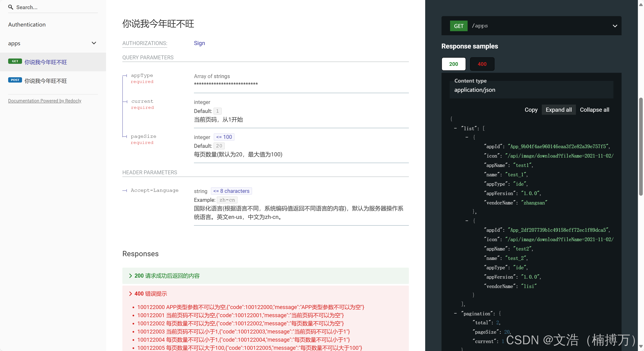Collapse the apps sidebar group chevron

click(x=94, y=43)
